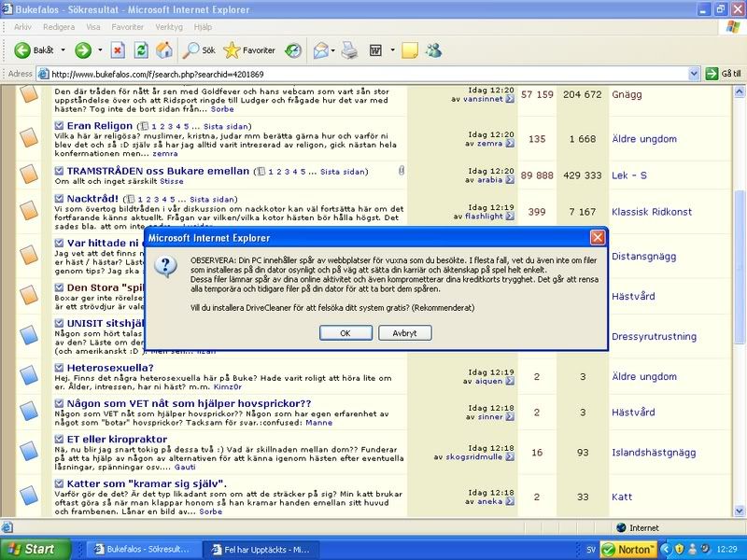Open Sök search in toolbar
This screenshot has width=747, height=560.
(x=199, y=50)
